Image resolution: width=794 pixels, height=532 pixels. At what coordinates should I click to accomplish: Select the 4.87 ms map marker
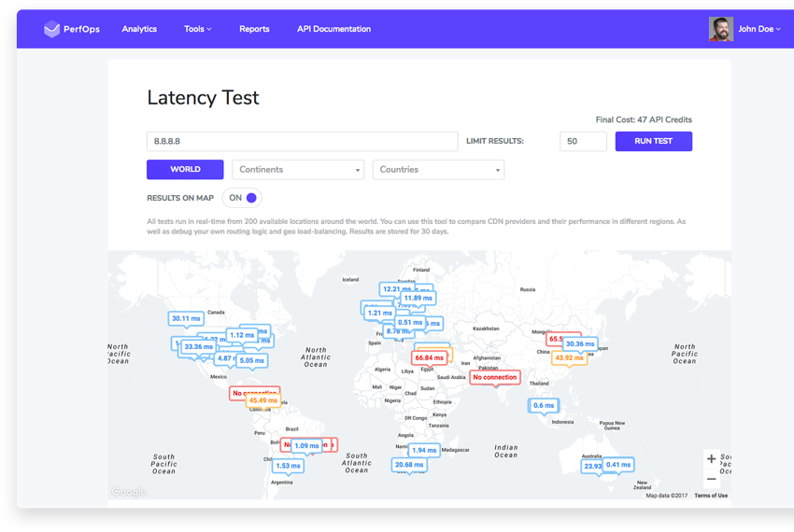point(225,358)
